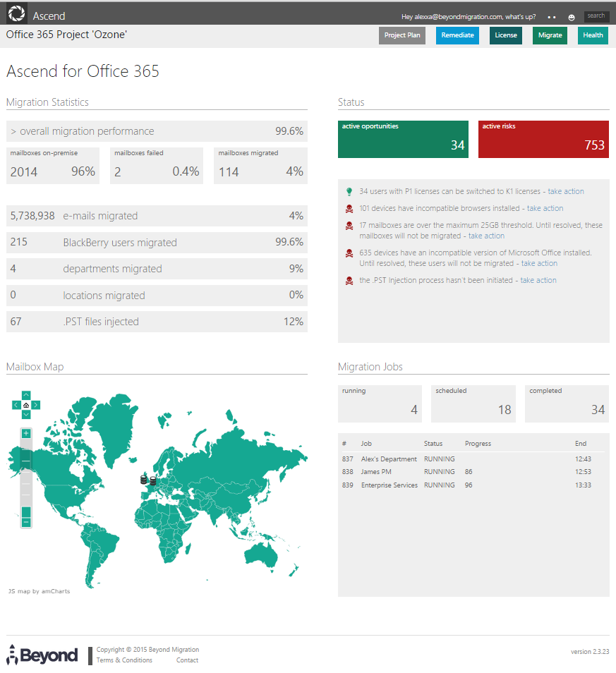Pan the mailbox map up
Screen dimensions: 616x673
(26, 395)
